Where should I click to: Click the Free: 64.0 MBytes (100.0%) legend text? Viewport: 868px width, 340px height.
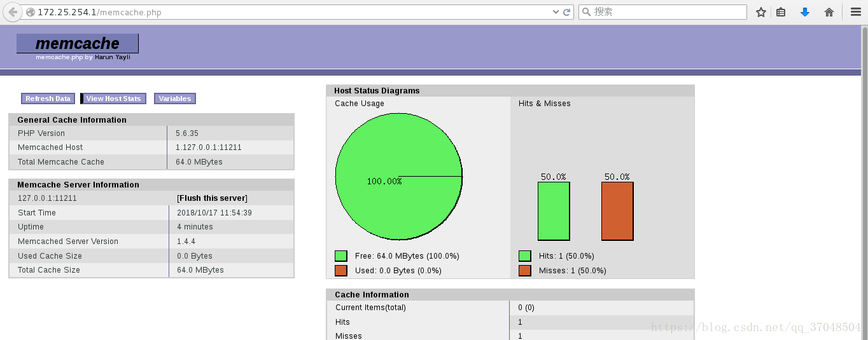click(407, 256)
